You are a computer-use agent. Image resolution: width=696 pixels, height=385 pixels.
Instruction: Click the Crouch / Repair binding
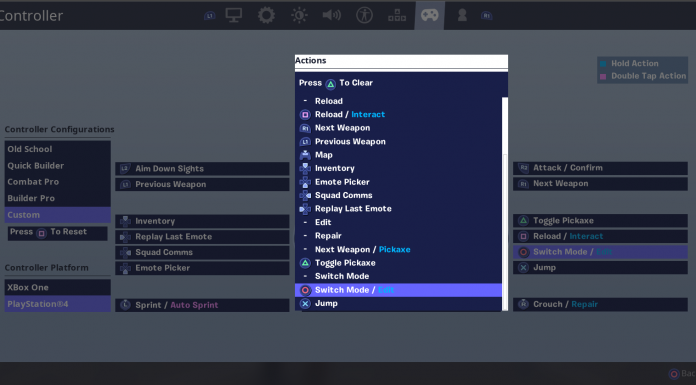pyautogui.click(x=600, y=304)
